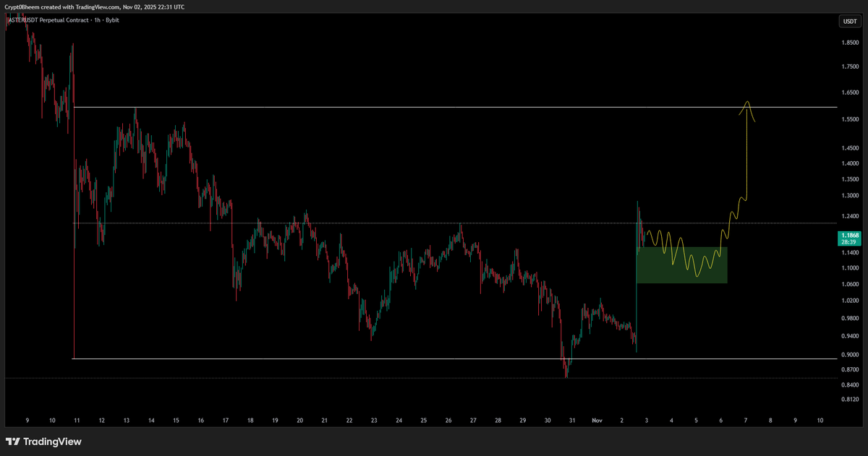Click the 0.8120 price axis label
The image size is (868, 456).
tap(850, 399)
